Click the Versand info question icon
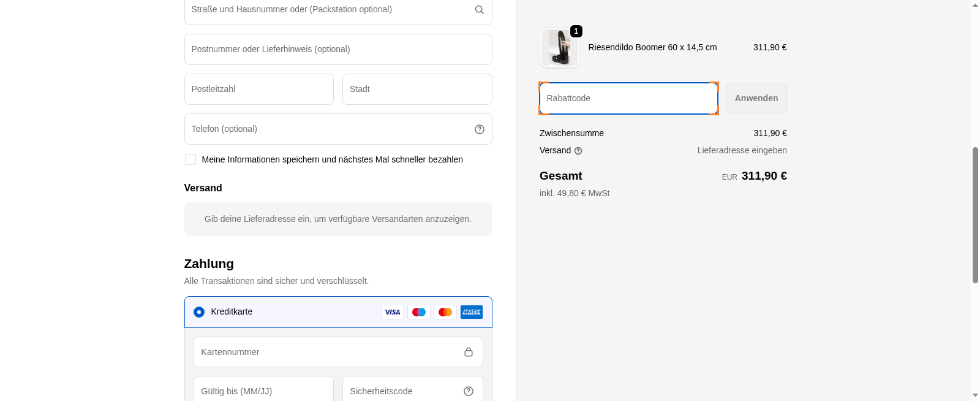The height and width of the screenshot is (401, 980). [578, 151]
